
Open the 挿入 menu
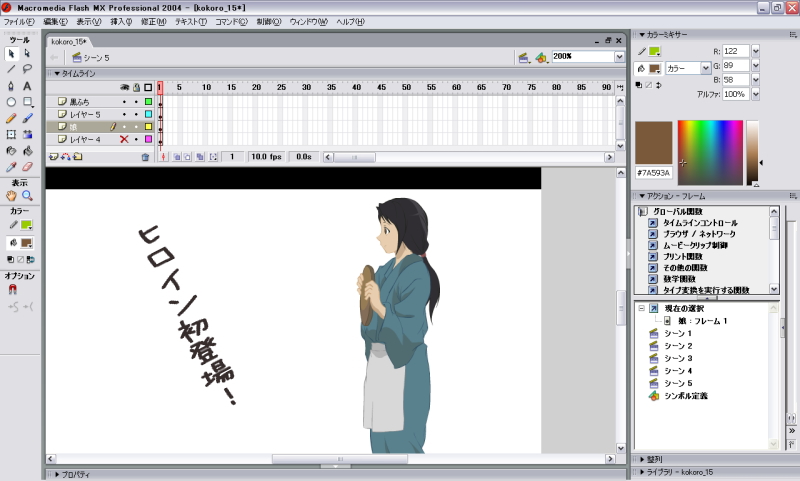tap(121, 22)
